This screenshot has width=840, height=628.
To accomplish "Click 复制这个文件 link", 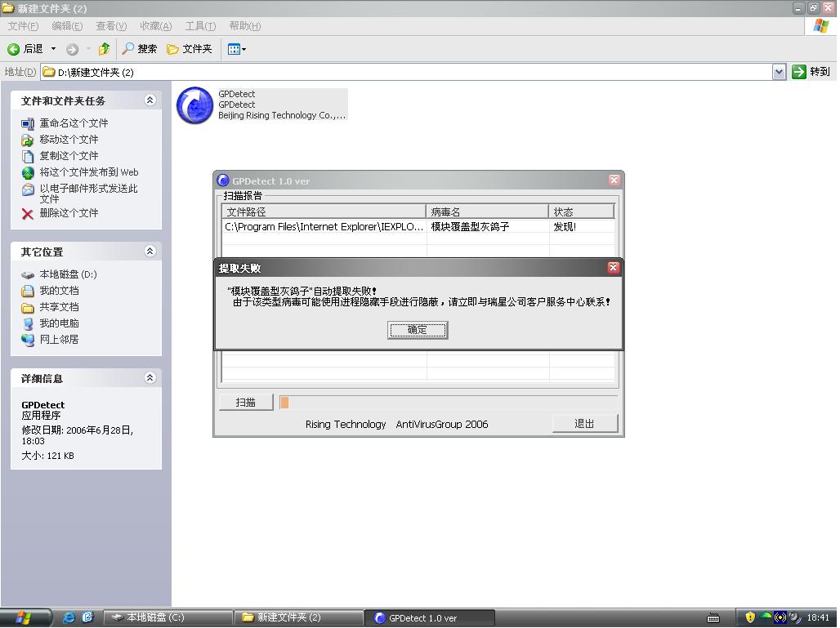I will click(x=69, y=156).
